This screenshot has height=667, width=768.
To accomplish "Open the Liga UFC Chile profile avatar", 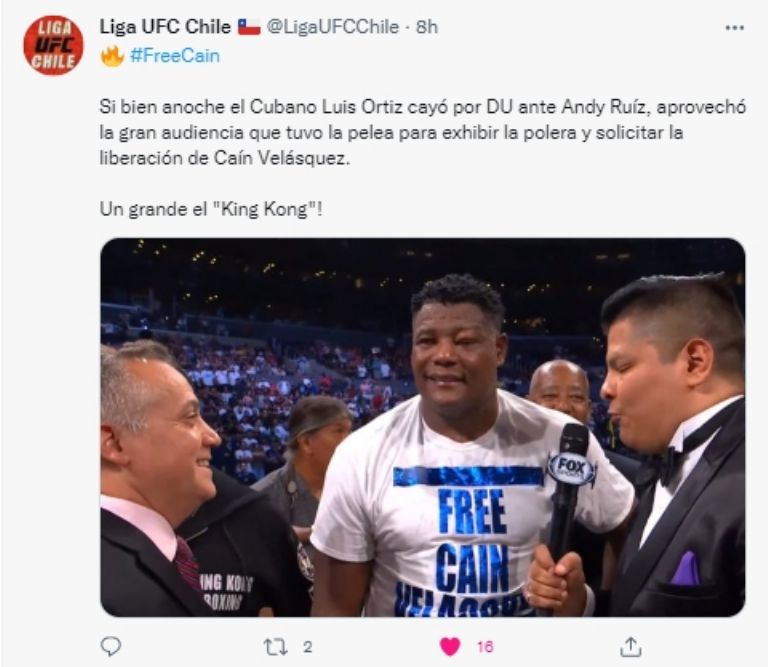I will (53, 45).
